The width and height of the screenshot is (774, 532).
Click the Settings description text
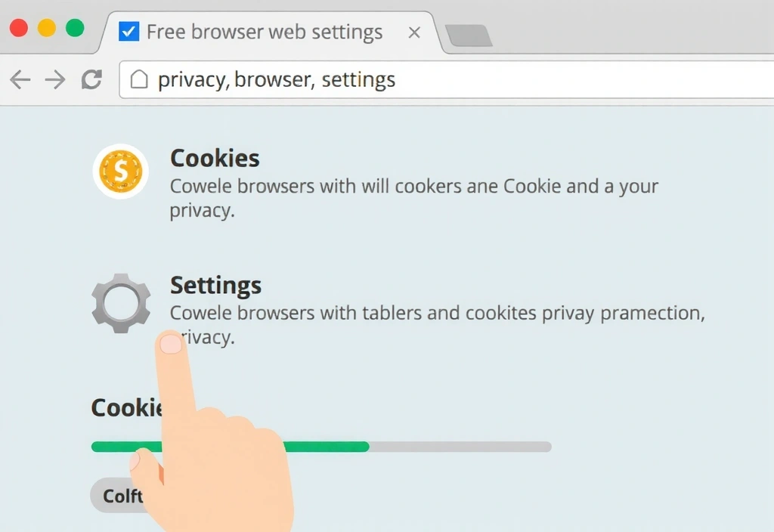click(x=437, y=313)
